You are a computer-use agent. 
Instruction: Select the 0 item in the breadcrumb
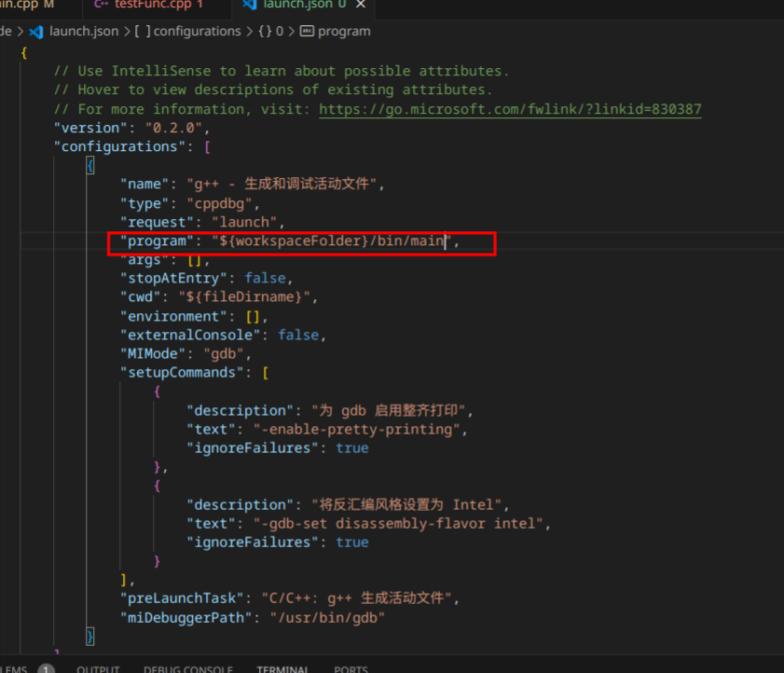(x=280, y=32)
